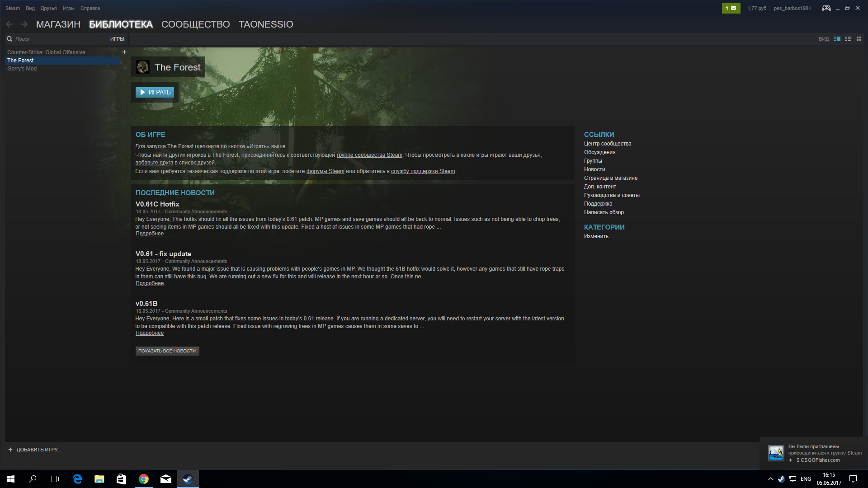Viewport: 868px width, 488px height.
Task: Open Страница в магазине link
Action: click(611, 178)
